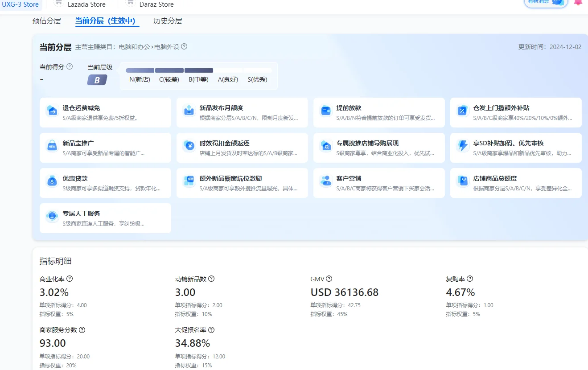Click the 优惠贷款 money bag icon
588x370 pixels.
(x=53, y=181)
